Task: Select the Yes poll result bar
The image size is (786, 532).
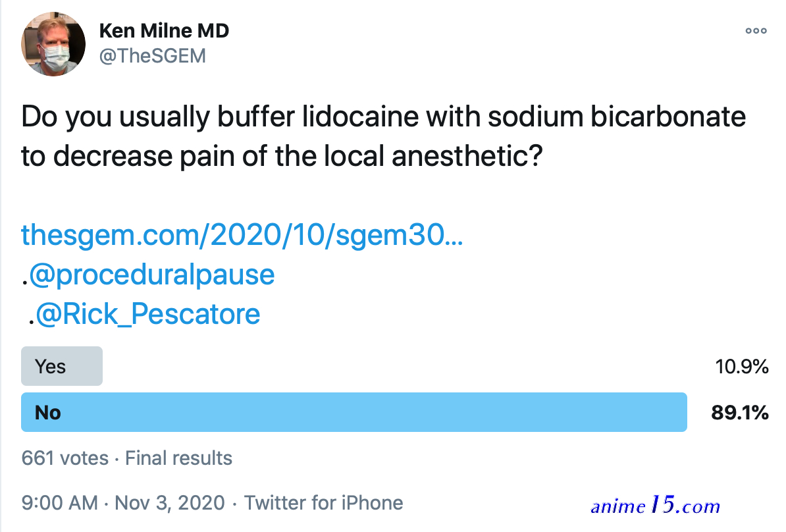Action: [x=62, y=366]
